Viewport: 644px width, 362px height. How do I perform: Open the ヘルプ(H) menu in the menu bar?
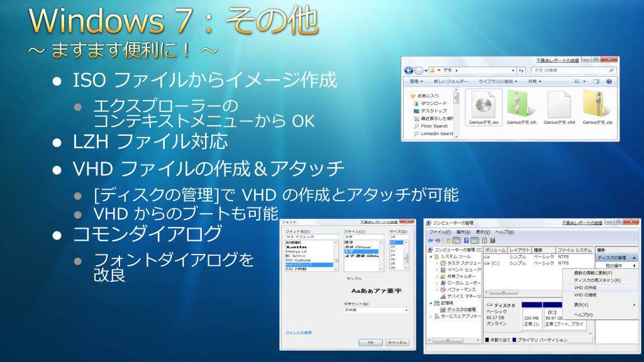tap(504, 232)
